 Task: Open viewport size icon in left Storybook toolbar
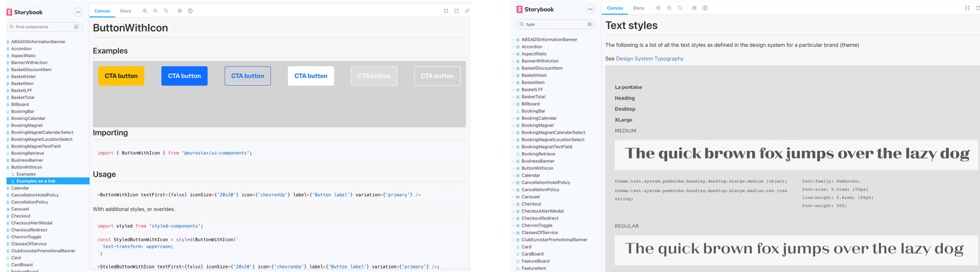click(180, 11)
